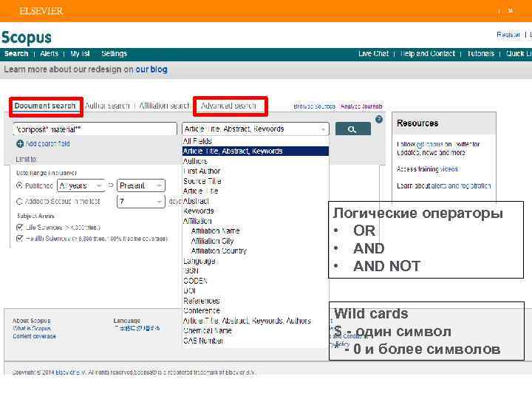Open the Tutorials link
This screenshot has width=532, height=399.
(x=480, y=54)
